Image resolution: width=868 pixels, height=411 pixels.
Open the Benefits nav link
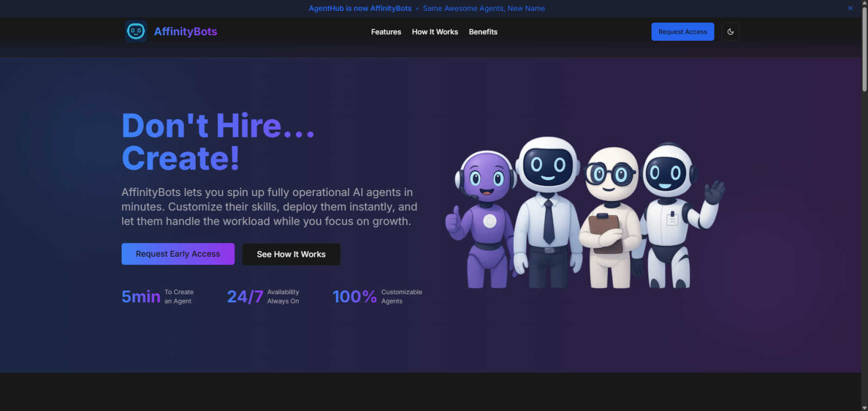[x=483, y=32]
